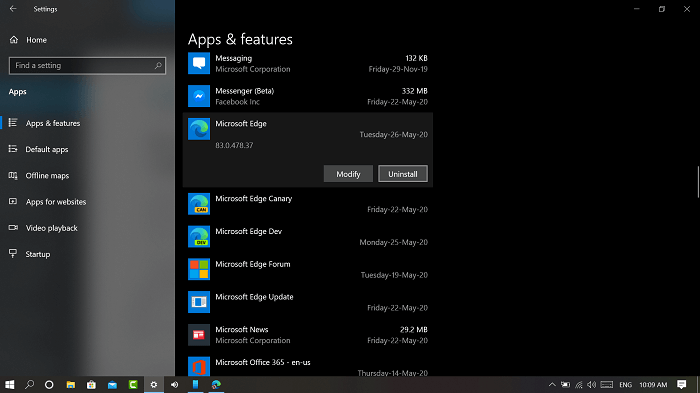Select the Microsoft Edge Update entry name
700x393 pixels.
pyautogui.click(x=254, y=297)
